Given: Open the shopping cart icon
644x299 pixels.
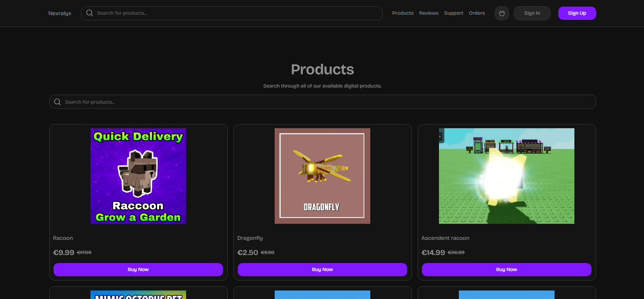Looking at the screenshot, I should coord(502,13).
